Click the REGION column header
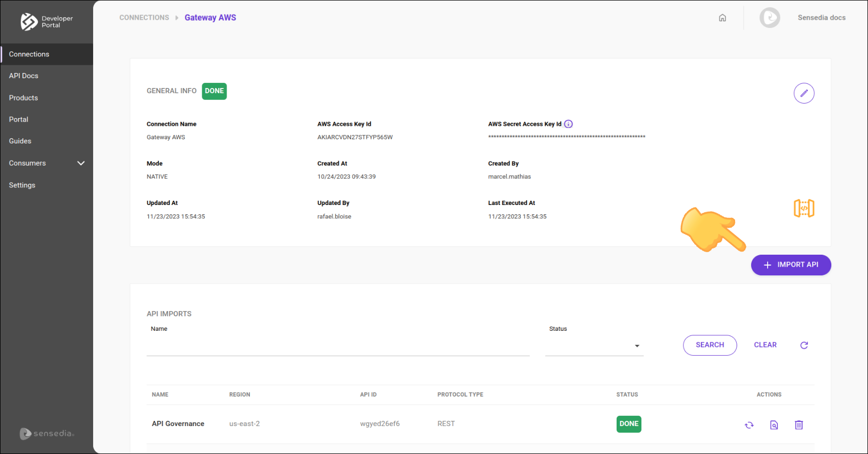 coord(240,395)
